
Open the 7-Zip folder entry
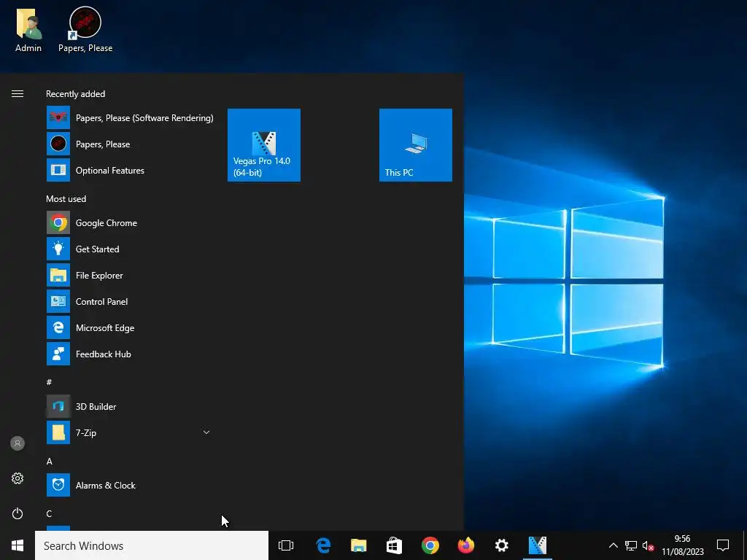(130, 432)
